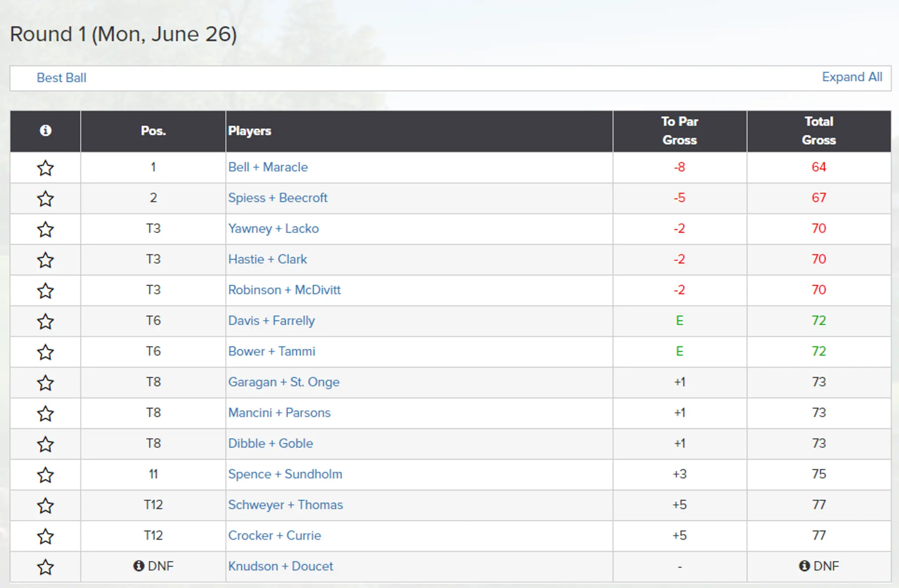Screen dimensions: 899x588
Task: Click the info icon in the table header
Action: pyautogui.click(x=46, y=131)
